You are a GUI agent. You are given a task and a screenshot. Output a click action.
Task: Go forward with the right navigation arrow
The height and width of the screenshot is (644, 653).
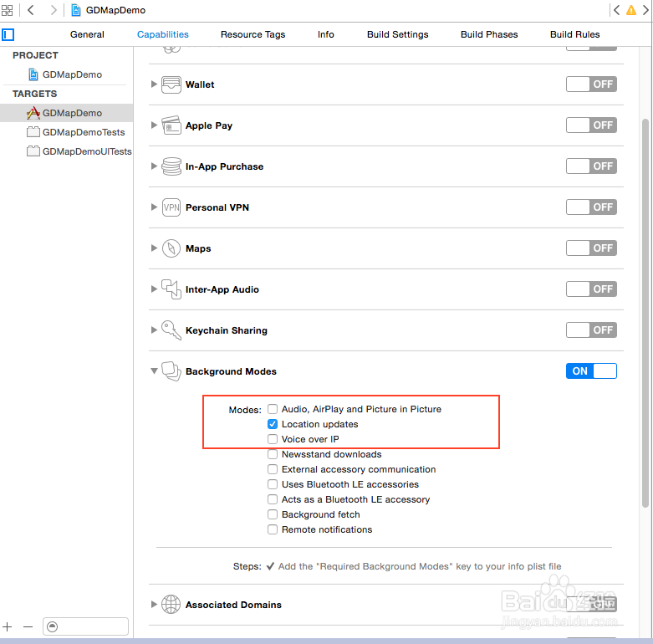click(54, 10)
